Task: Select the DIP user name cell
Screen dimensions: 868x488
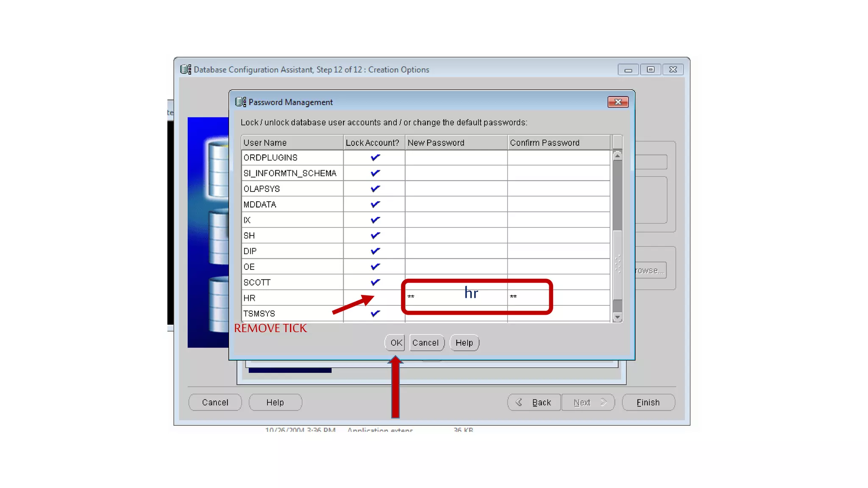Action: [292, 251]
